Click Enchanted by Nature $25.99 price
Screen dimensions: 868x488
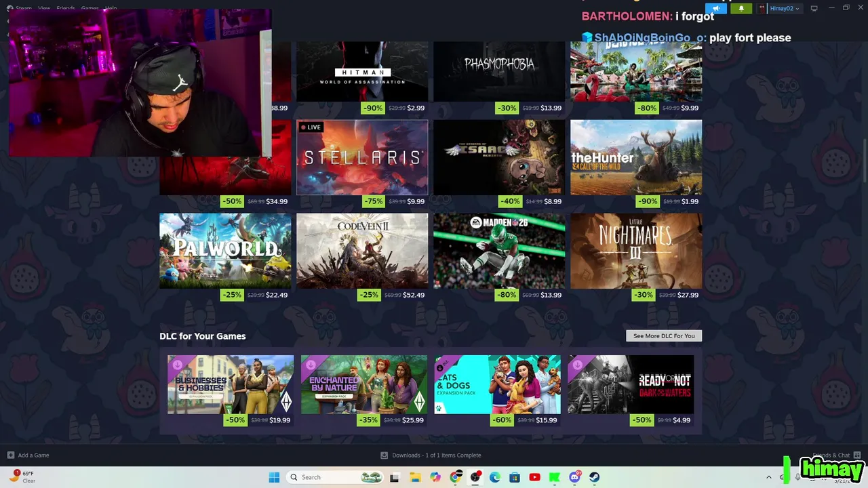(x=413, y=420)
